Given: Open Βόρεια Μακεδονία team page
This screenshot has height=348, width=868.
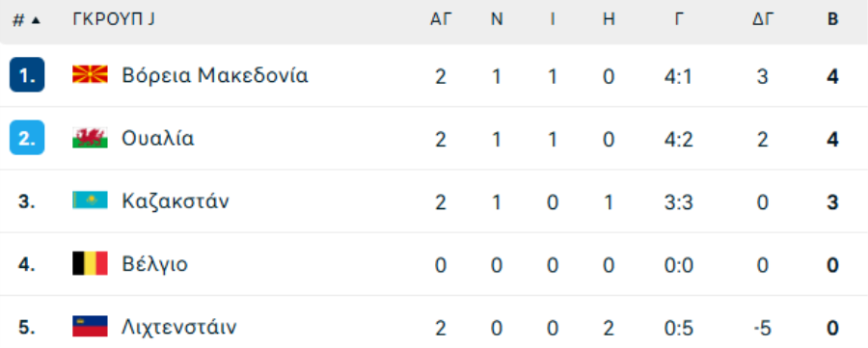Looking at the screenshot, I should click(215, 75).
